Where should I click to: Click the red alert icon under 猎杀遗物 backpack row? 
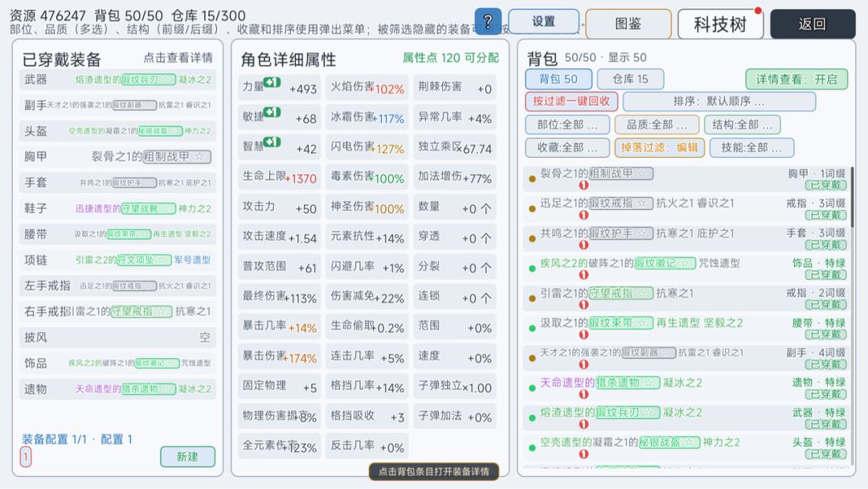coord(583,394)
